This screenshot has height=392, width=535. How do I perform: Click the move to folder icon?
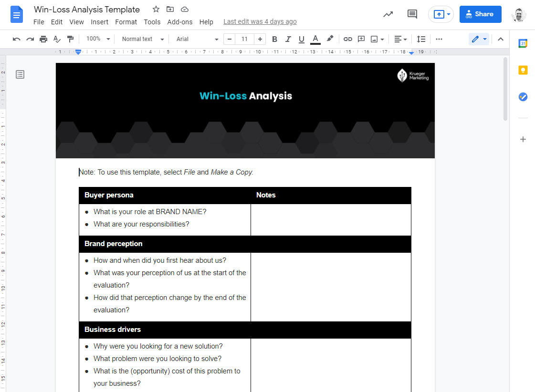point(170,9)
